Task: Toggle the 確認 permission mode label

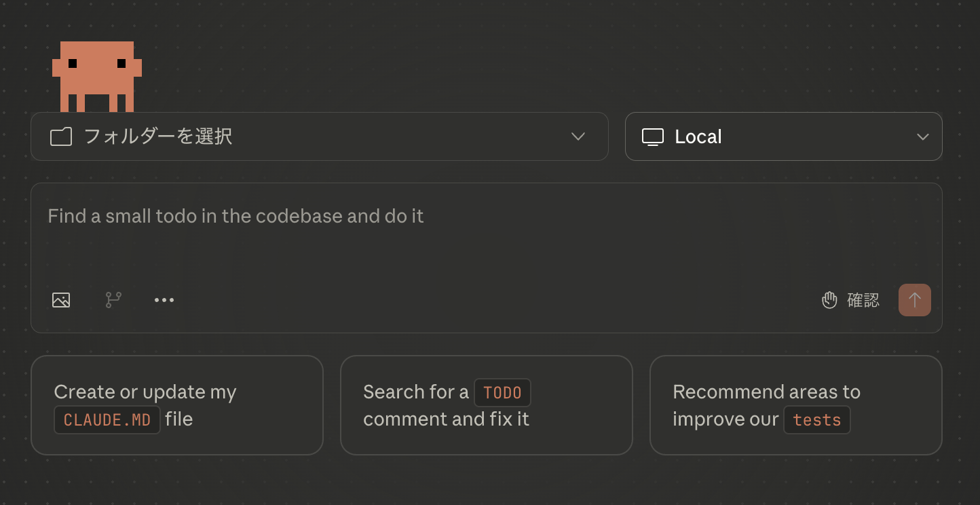Action: point(863,300)
